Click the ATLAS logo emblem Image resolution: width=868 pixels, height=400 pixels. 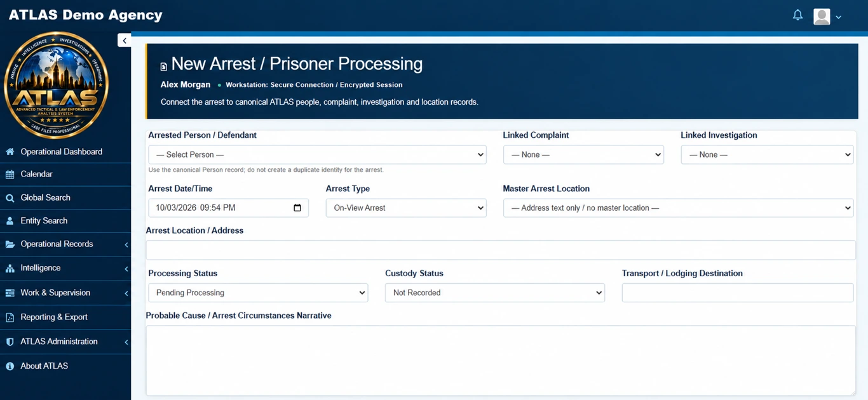[57, 85]
